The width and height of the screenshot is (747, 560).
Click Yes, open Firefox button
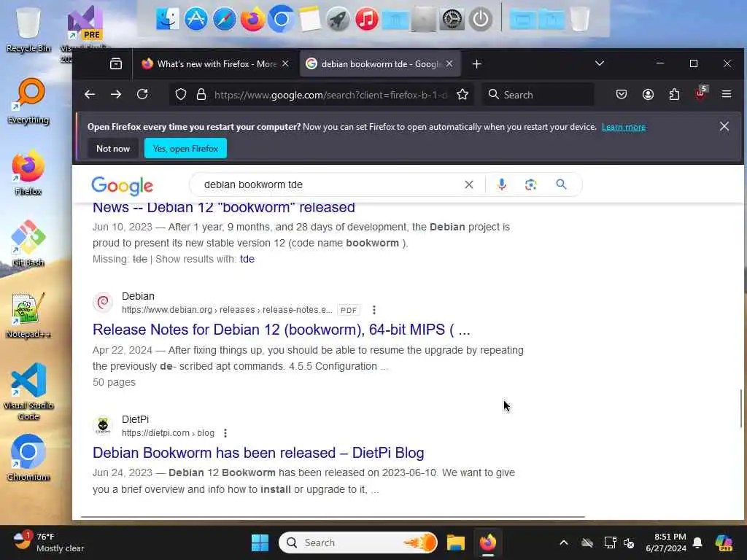[x=185, y=149]
